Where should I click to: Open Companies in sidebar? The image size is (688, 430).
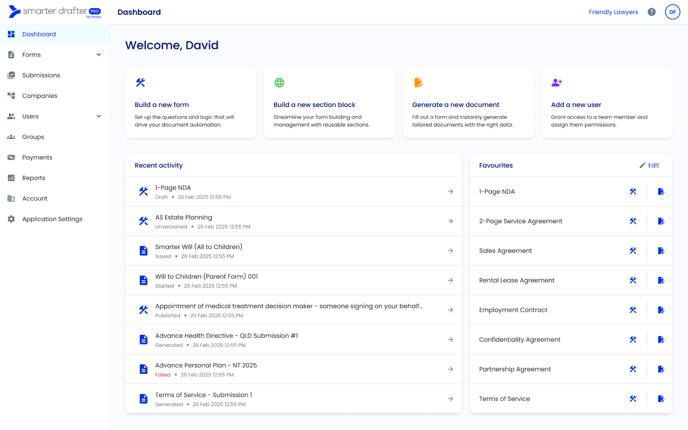click(55, 96)
